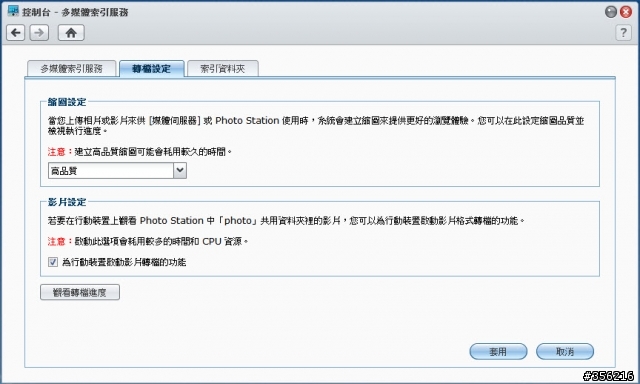The height and width of the screenshot is (384, 640).
Task: Cancel changes with 取消 button
Action: click(565, 351)
